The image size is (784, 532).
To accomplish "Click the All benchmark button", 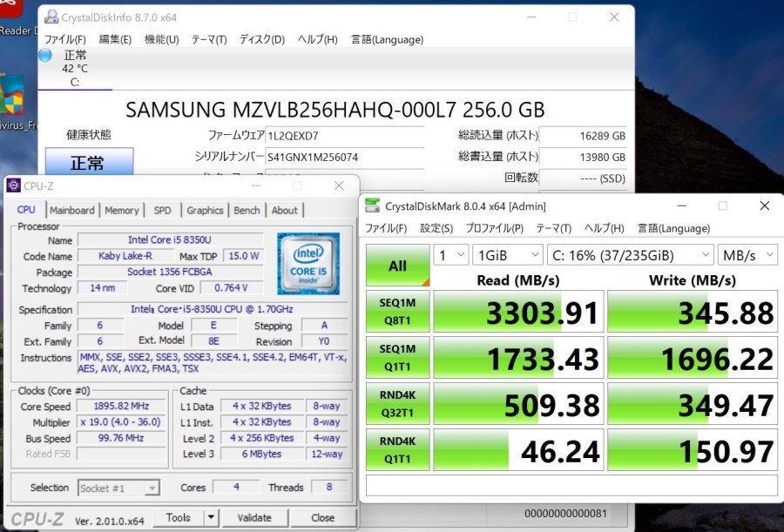I will point(397,265).
